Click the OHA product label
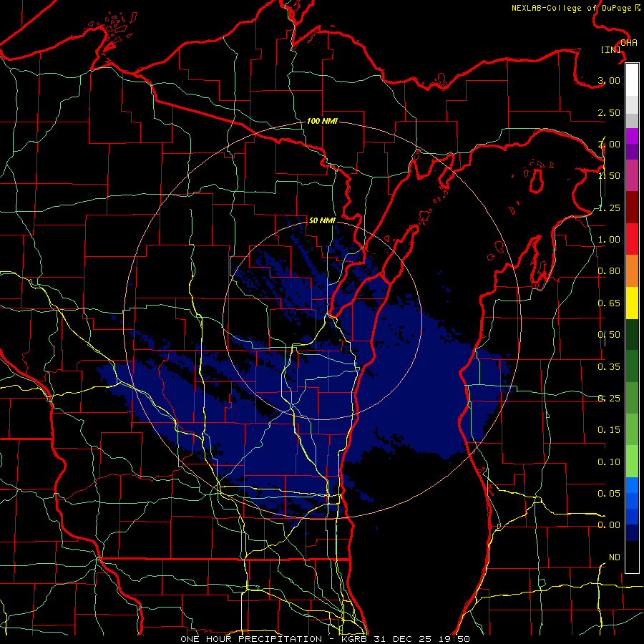 (x=628, y=43)
